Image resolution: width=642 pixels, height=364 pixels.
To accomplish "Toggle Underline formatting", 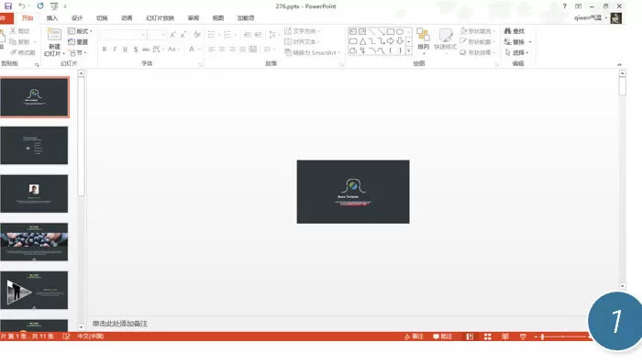I will [125, 50].
